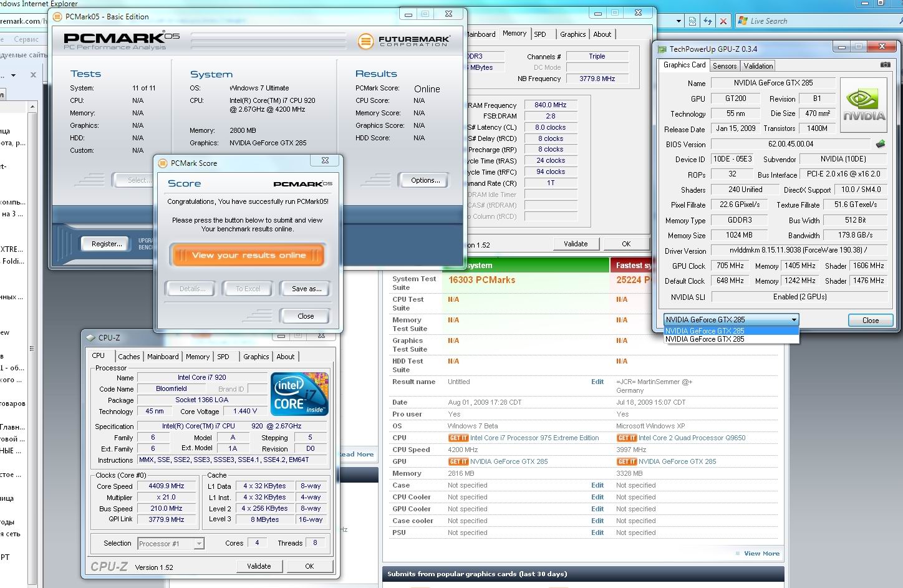This screenshot has width=903, height=588.
Task: Click Edit link in PSU row
Action: (x=597, y=533)
